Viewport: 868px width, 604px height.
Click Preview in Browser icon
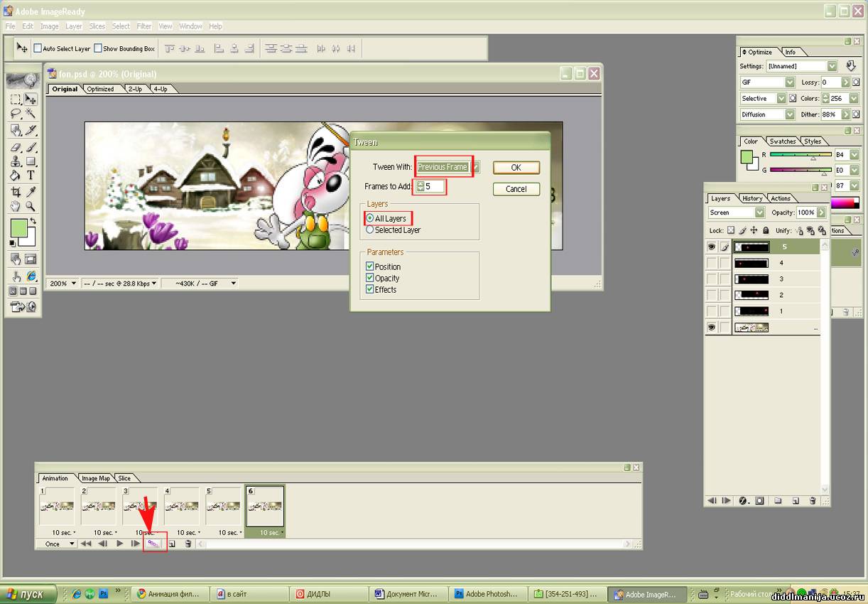[31, 276]
